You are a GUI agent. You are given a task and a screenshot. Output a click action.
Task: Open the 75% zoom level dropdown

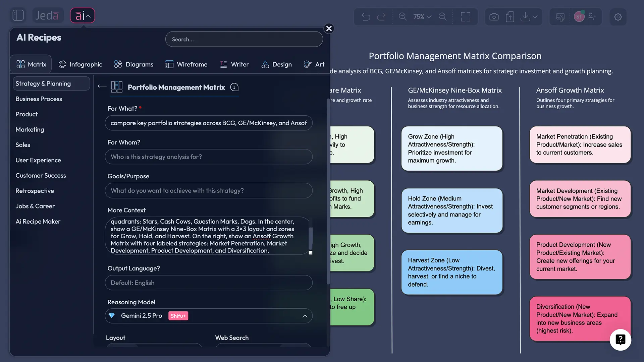pos(422,16)
